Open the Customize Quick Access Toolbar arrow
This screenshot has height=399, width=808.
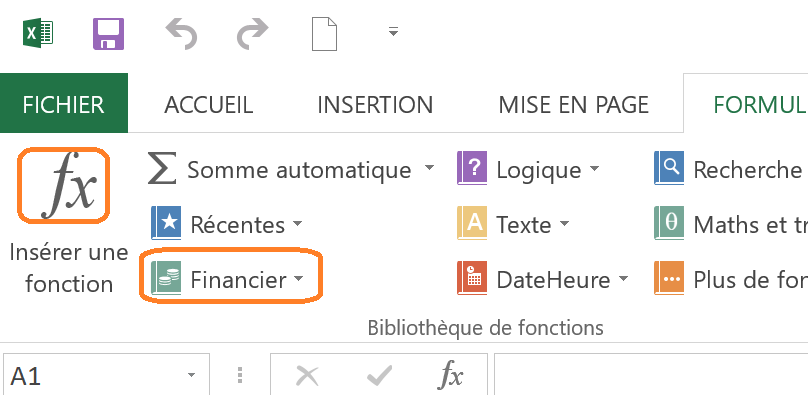393,32
